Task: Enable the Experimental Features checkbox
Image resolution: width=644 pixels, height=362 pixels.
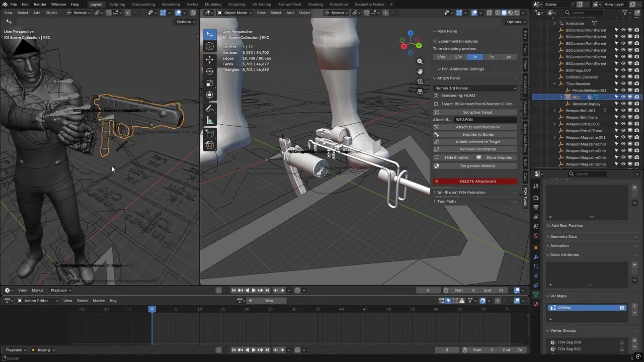Action: click(435, 41)
